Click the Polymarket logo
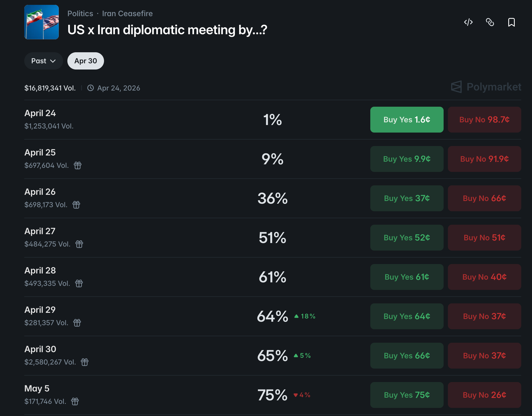 tap(486, 87)
